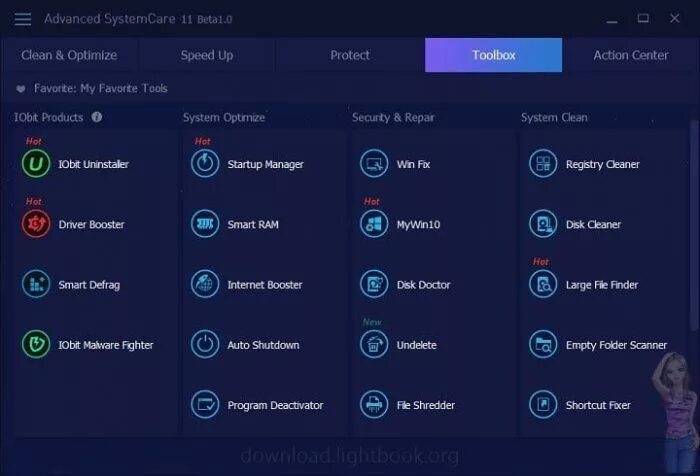
Task: Close the Advanced SystemCare window
Action: coord(675,18)
